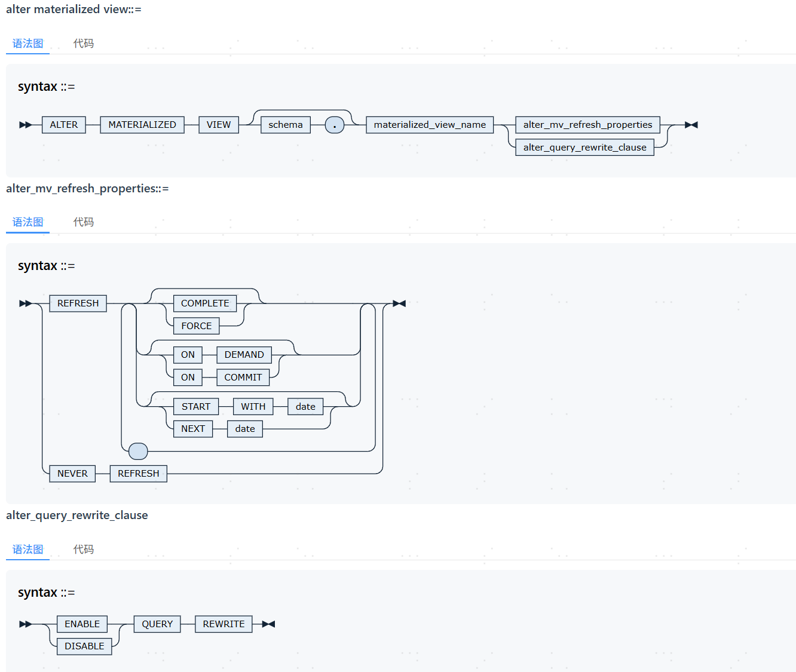Viewport: 796px width, 672px height.
Task: Select the NEVER keyword box
Action: click(72, 474)
